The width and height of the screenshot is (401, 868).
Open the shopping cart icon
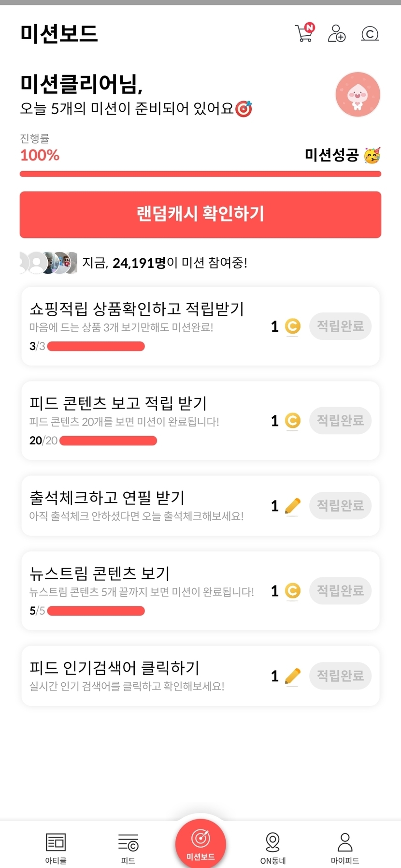(304, 33)
